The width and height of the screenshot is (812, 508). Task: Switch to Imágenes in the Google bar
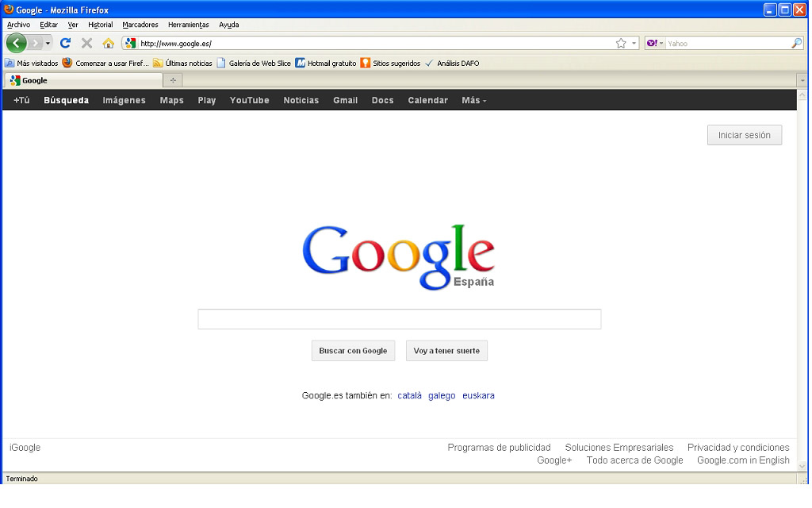(124, 100)
